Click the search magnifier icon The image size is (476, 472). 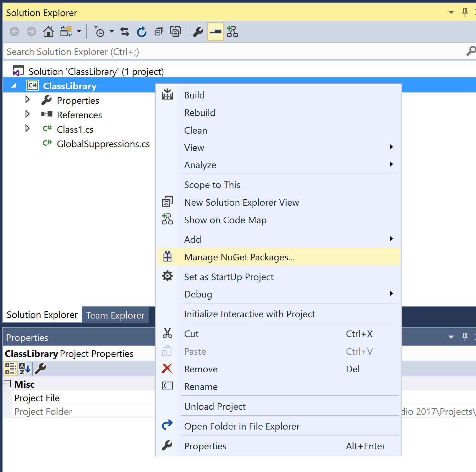tap(471, 51)
